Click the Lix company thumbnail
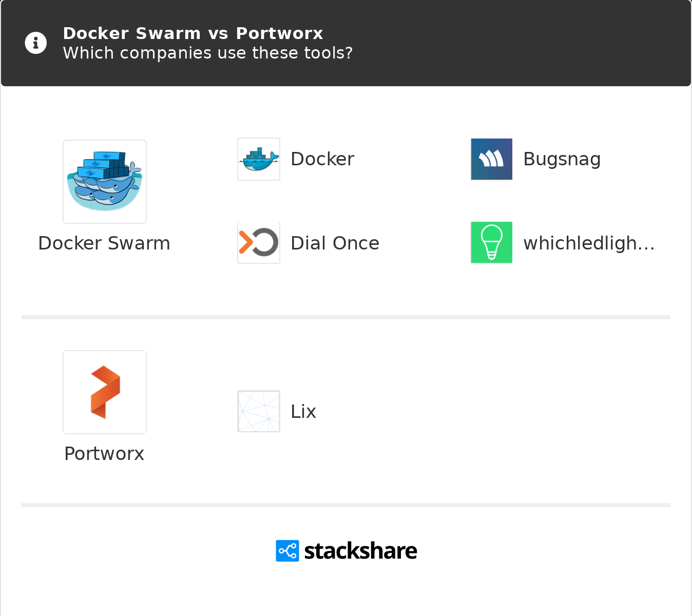692x616 pixels. point(259,411)
